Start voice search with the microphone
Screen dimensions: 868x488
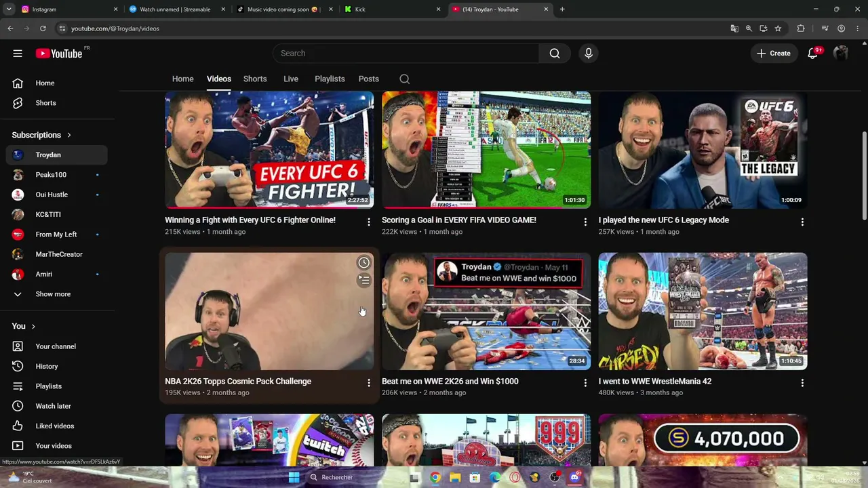point(589,54)
